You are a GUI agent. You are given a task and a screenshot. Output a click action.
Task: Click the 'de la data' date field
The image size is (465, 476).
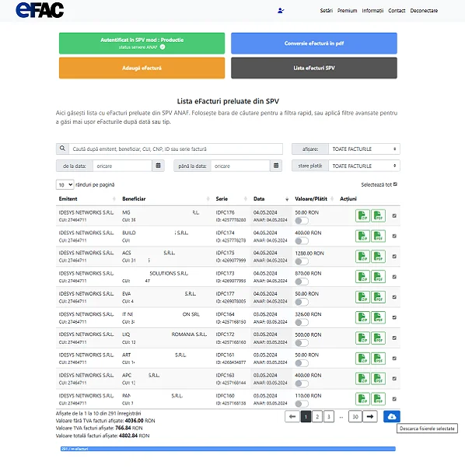click(122, 166)
